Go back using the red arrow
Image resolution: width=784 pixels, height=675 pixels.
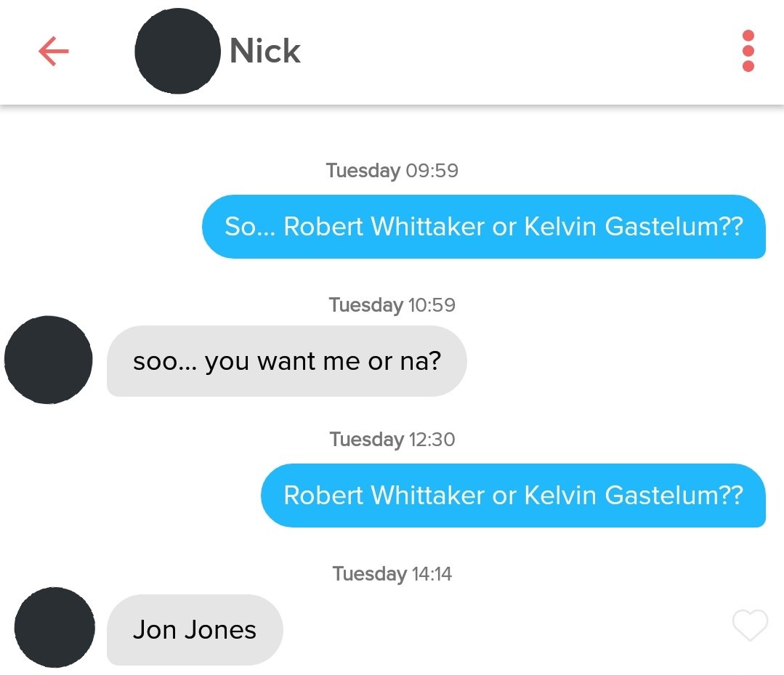[x=54, y=52]
